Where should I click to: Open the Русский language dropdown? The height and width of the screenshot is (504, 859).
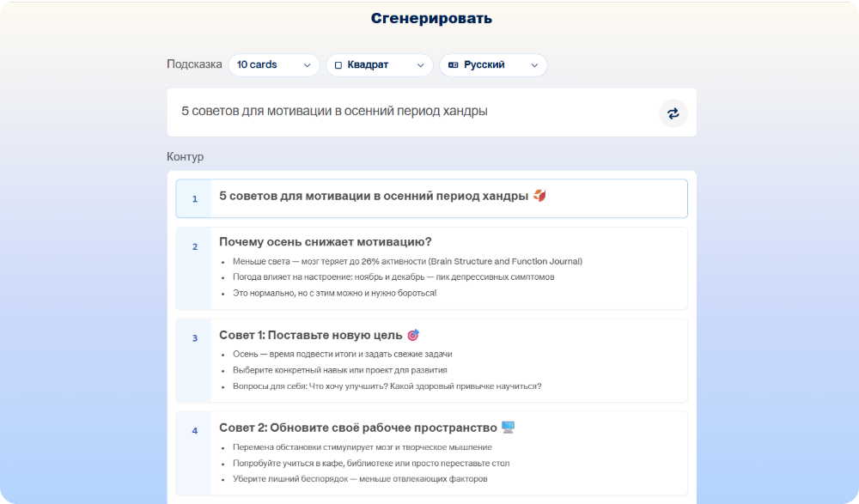pyautogui.click(x=493, y=65)
